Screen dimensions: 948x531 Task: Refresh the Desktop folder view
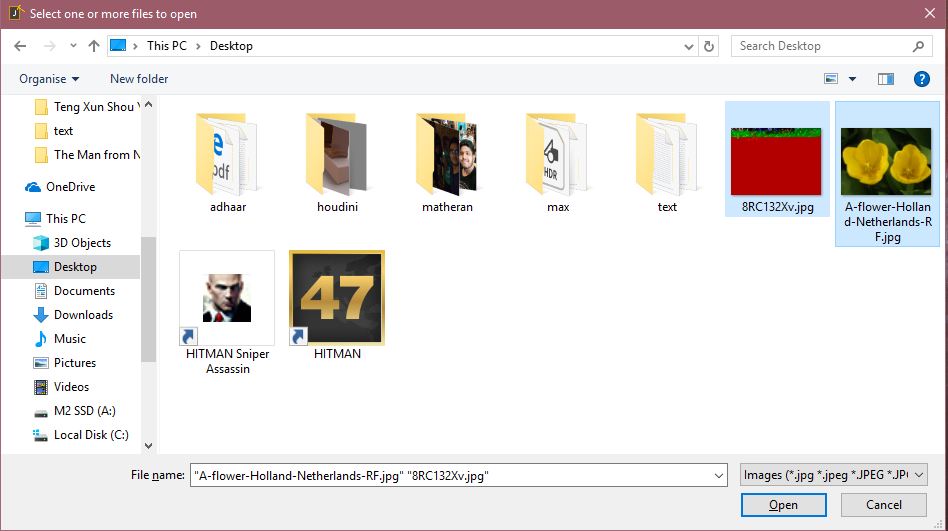pyautogui.click(x=709, y=46)
